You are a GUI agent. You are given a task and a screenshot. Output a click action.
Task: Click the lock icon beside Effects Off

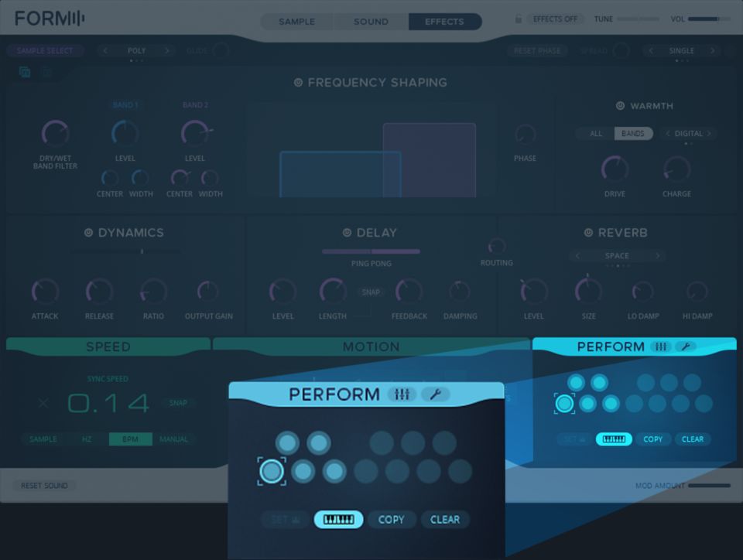tap(519, 19)
